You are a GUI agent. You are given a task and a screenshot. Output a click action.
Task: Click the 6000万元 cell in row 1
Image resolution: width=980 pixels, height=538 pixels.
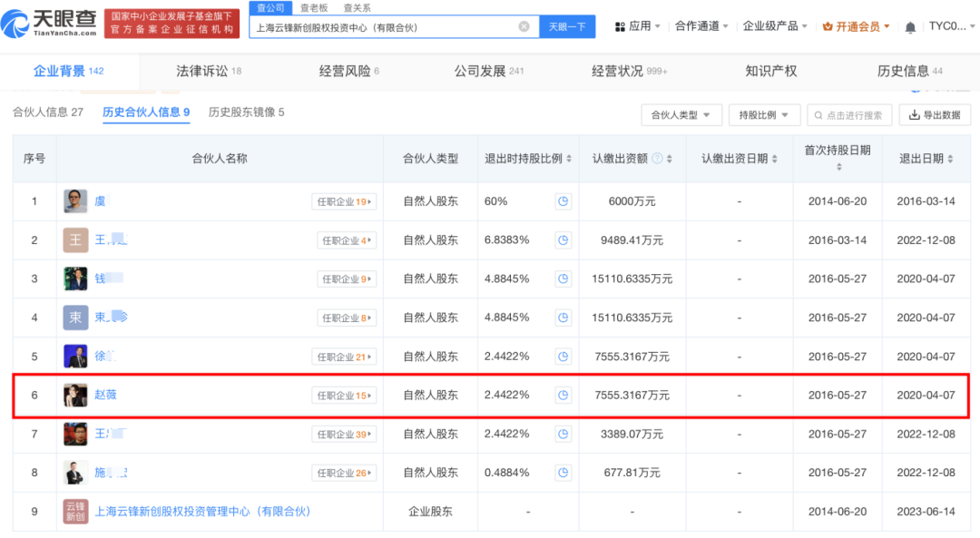tap(632, 201)
